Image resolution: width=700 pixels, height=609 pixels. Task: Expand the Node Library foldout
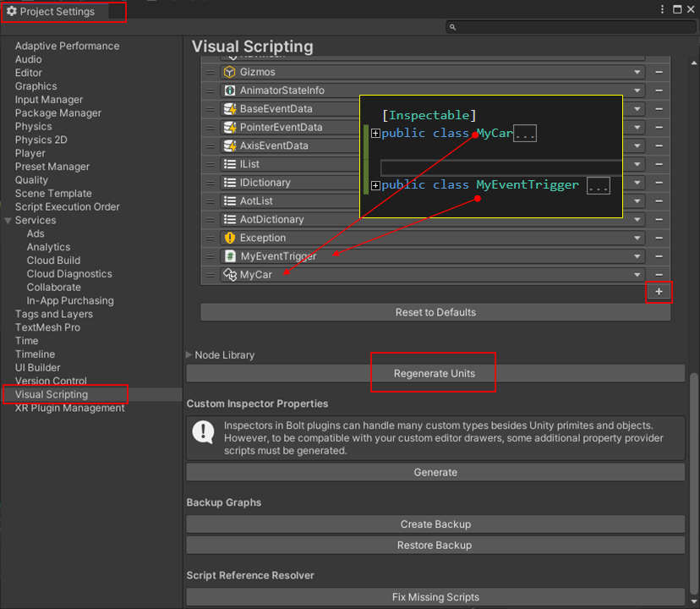tap(189, 354)
